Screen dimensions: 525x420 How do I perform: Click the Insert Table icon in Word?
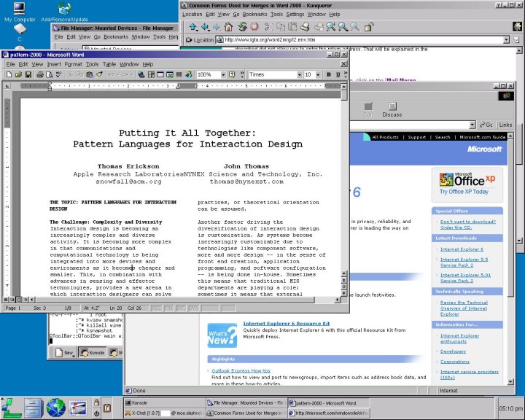[160, 74]
